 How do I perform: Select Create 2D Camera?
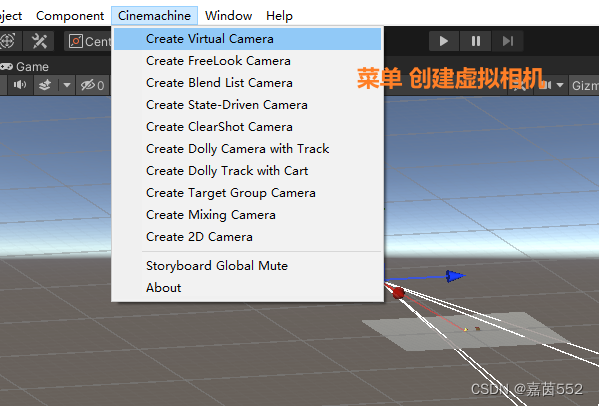pyautogui.click(x=248, y=237)
